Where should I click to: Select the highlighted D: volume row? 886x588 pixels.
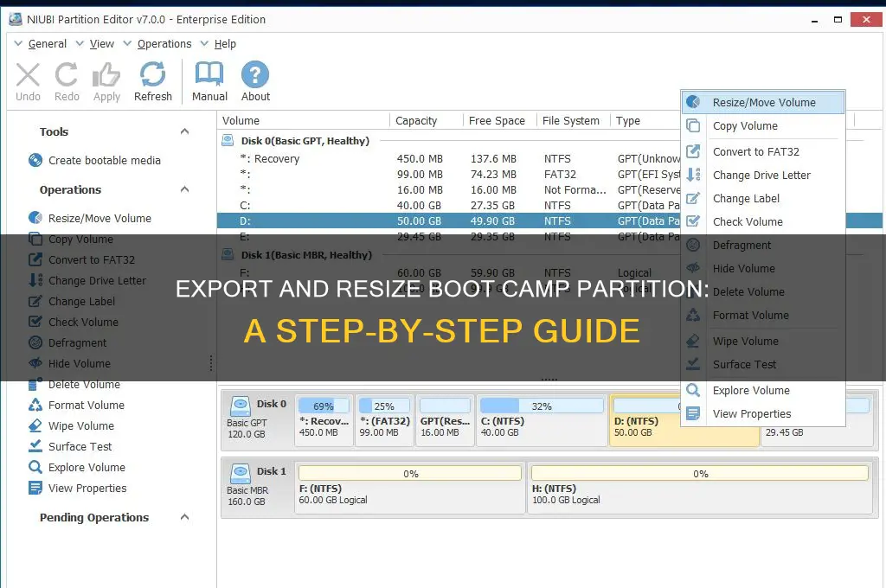pyautogui.click(x=449, y=220)
